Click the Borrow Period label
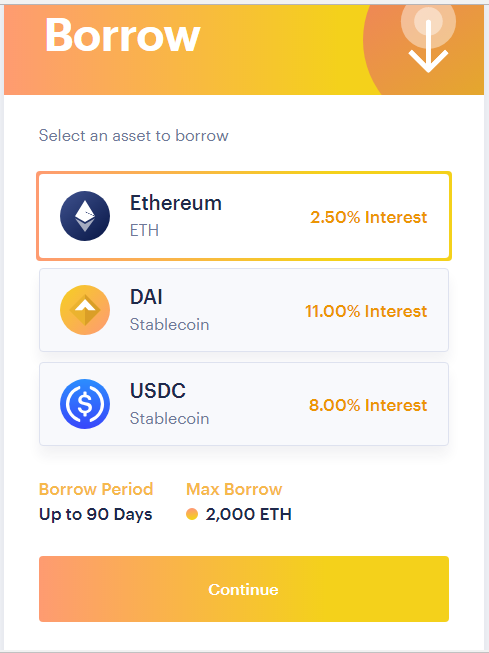The image size is (489, 653). click(x=96, y=489)
